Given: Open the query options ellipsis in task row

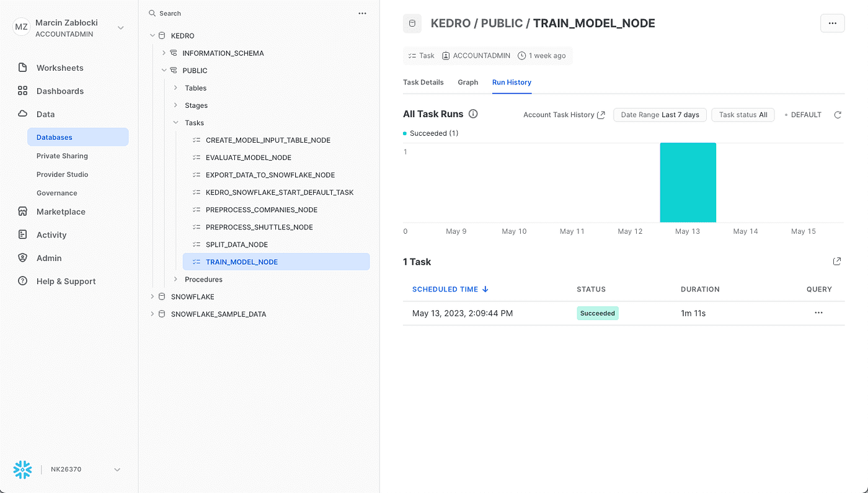Looking at the screenshot, I should (818, 313).
